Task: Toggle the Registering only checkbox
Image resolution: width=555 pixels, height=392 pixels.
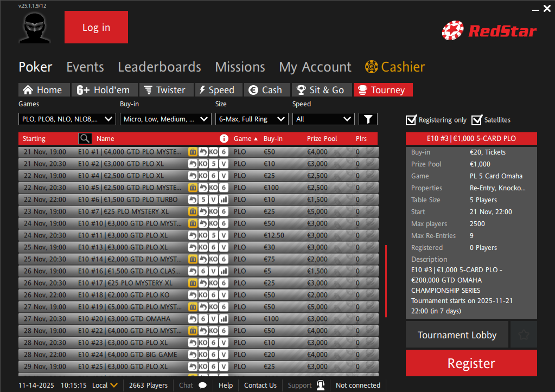Action: click(x=411, y=120)
